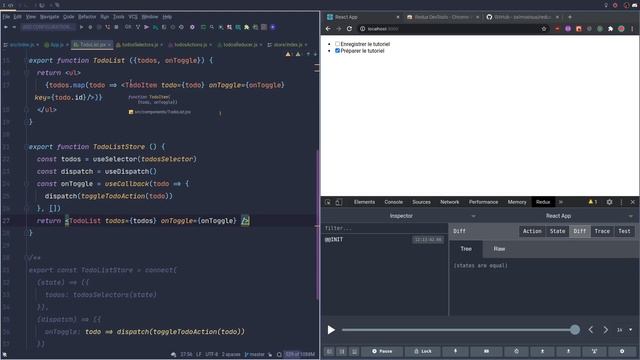Open the browser extensions puzzle icon

click(x=610, y=29)
